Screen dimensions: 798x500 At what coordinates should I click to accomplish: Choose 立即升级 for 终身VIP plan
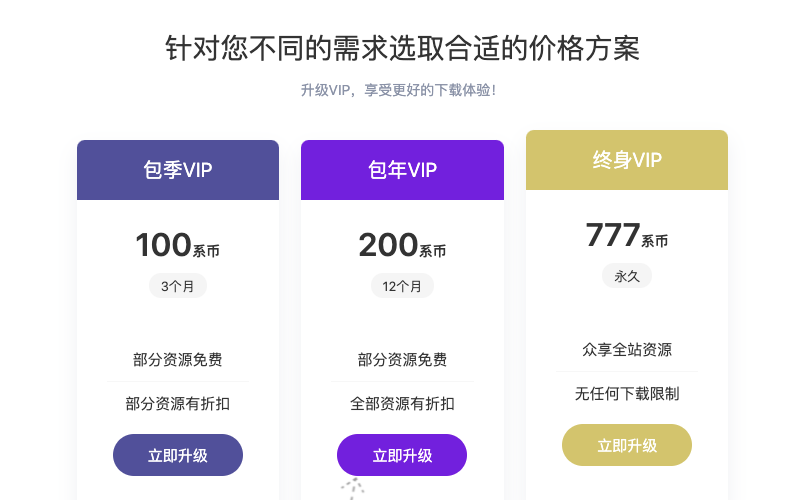coord(627,445)
